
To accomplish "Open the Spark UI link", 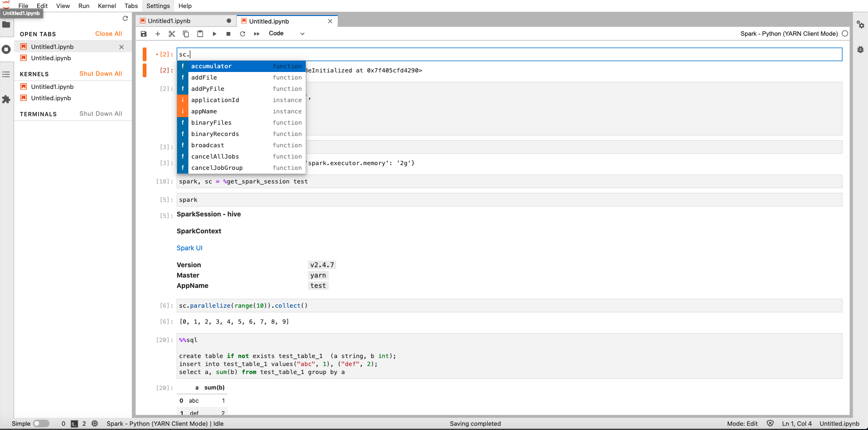I will click(189, 247).
